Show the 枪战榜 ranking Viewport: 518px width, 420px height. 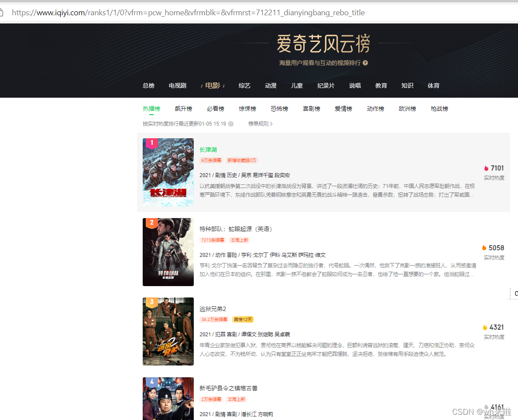(439, 109)
